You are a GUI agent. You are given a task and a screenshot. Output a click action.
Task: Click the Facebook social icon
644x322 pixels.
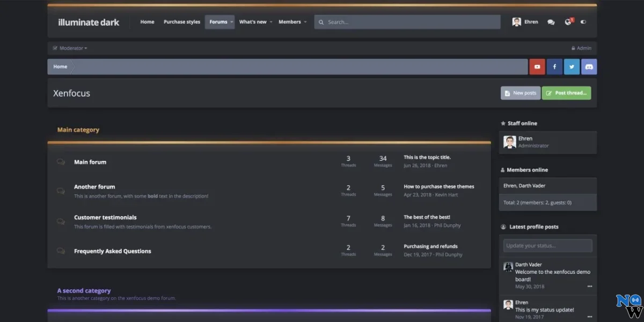(554, 66)
